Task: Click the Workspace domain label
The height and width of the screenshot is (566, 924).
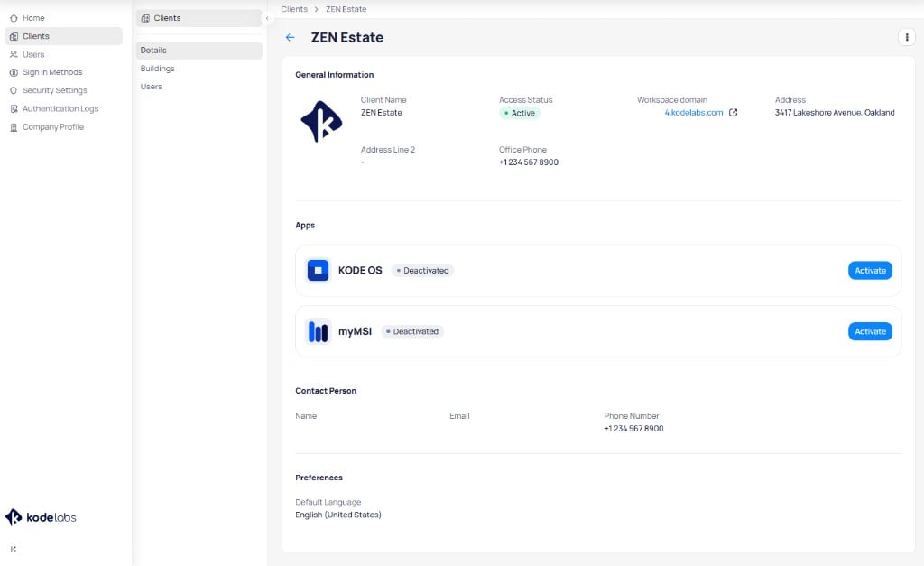Action: click(671, 100)
